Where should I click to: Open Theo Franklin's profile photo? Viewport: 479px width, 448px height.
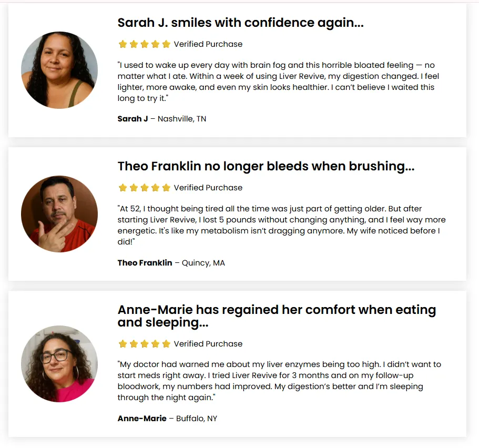click(x=59, y=214)
